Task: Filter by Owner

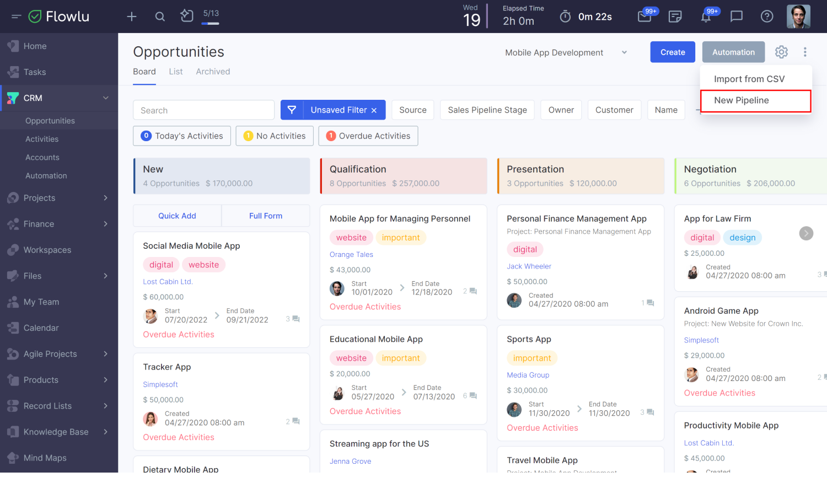Action: click(561, 110)
